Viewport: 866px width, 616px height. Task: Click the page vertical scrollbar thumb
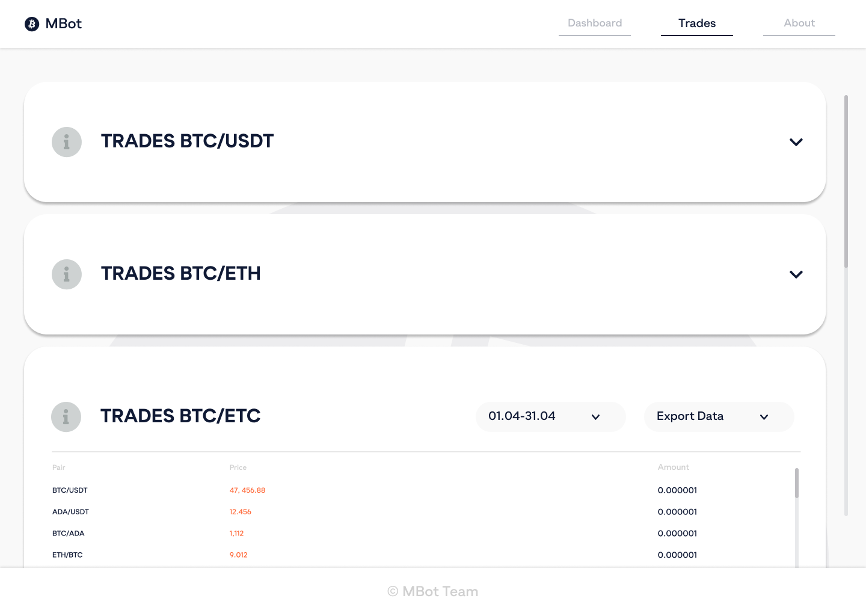(846, 180)
